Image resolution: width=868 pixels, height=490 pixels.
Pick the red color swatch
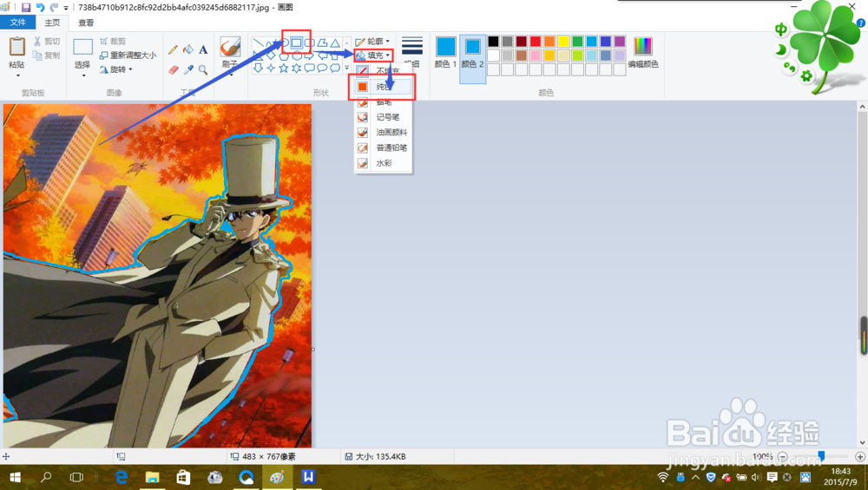tap(536, 42)
